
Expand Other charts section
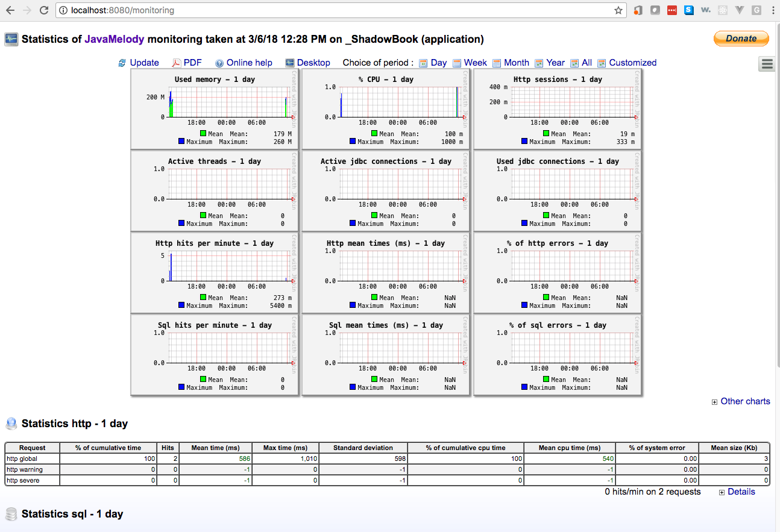point(741,401)
